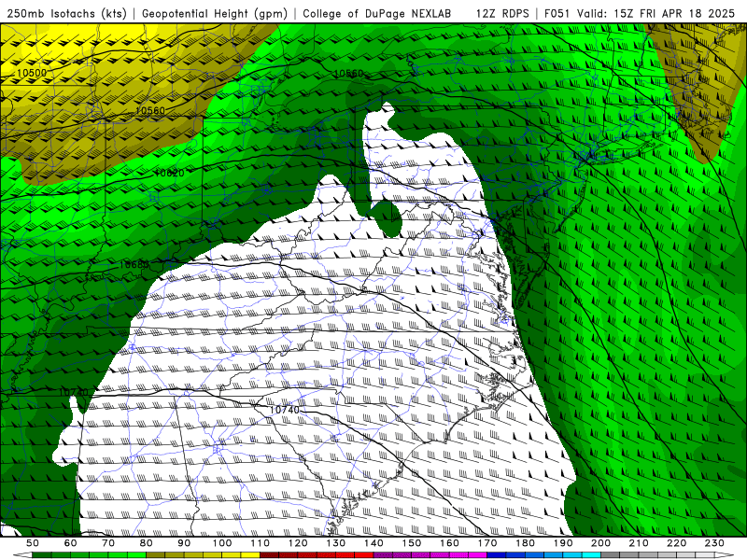747x560 pixels.
Task: Click the 50 value on color scale
Action: pos(33,543)
